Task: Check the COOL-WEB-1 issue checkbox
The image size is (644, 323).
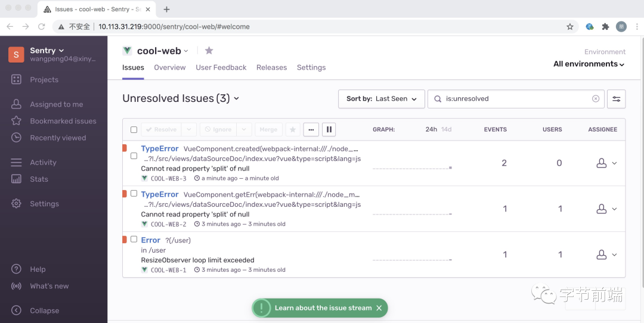Action: (134, 240)
